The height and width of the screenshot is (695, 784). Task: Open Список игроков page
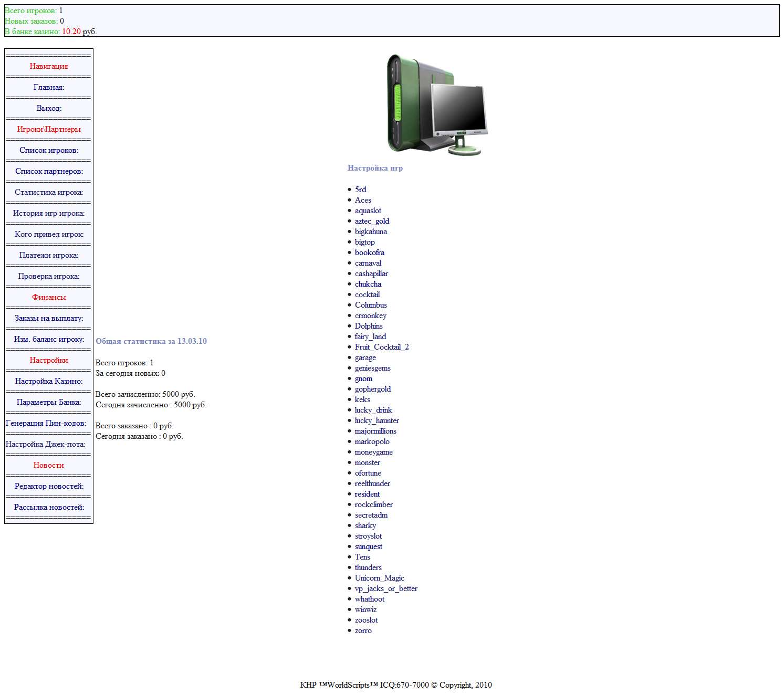(x=48, y=150)
